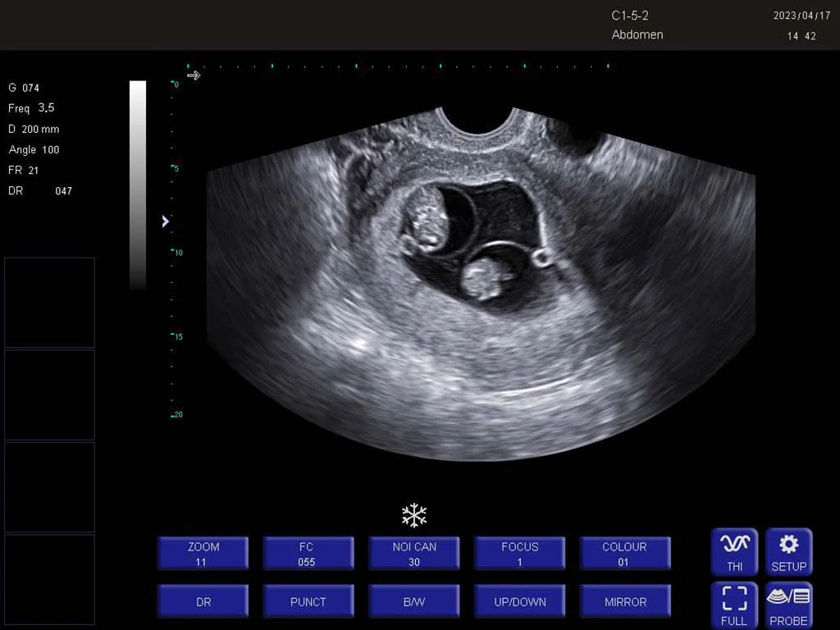The height and width of the screenshot is (630, 840).
Task: Click the grayscale gradient bar
Action: [138, 185]
